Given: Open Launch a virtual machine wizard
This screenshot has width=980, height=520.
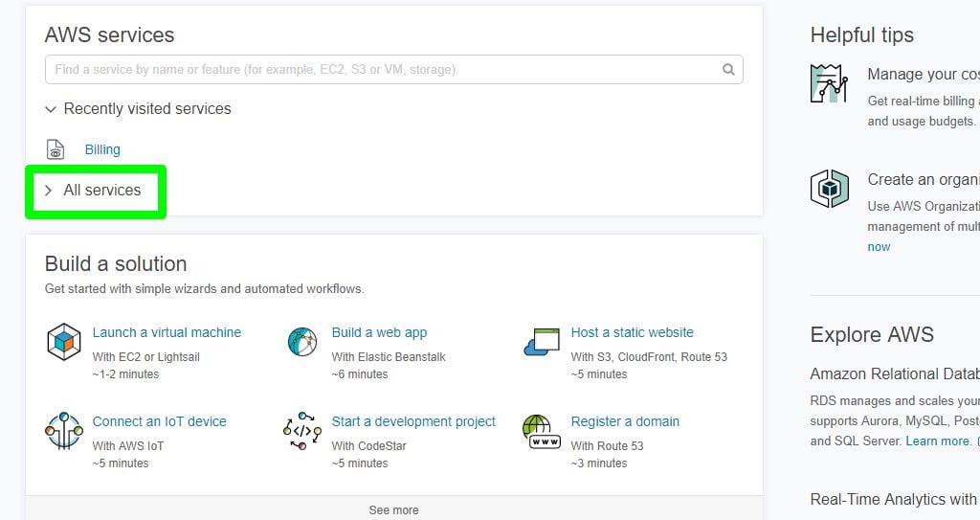Looking at the screenshot, I should click(167, 332).
